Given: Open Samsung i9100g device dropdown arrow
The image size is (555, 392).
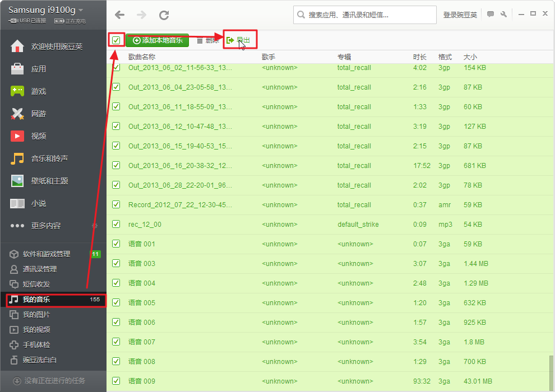Looking at the screenshot, I should (x=81, y=10).
